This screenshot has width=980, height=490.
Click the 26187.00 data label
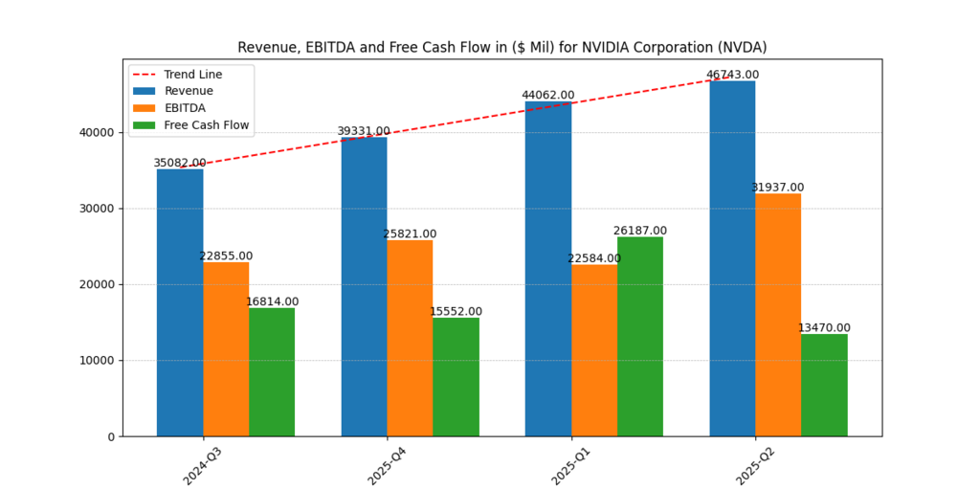[640, 231]
